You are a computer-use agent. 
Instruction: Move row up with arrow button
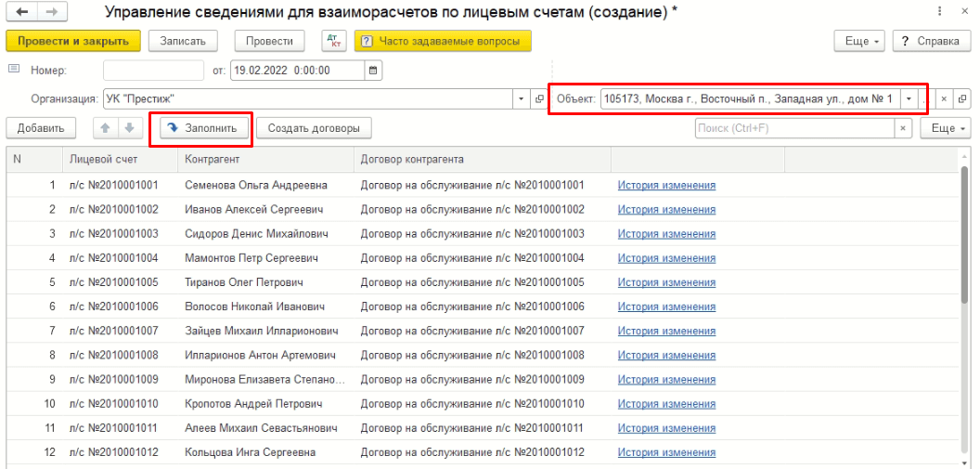(x=105, y=127)
